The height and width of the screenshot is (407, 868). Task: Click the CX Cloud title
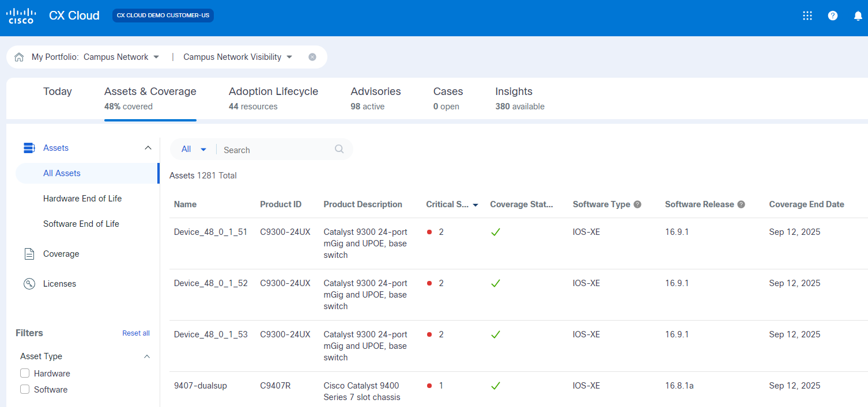[x=74, y=16]
